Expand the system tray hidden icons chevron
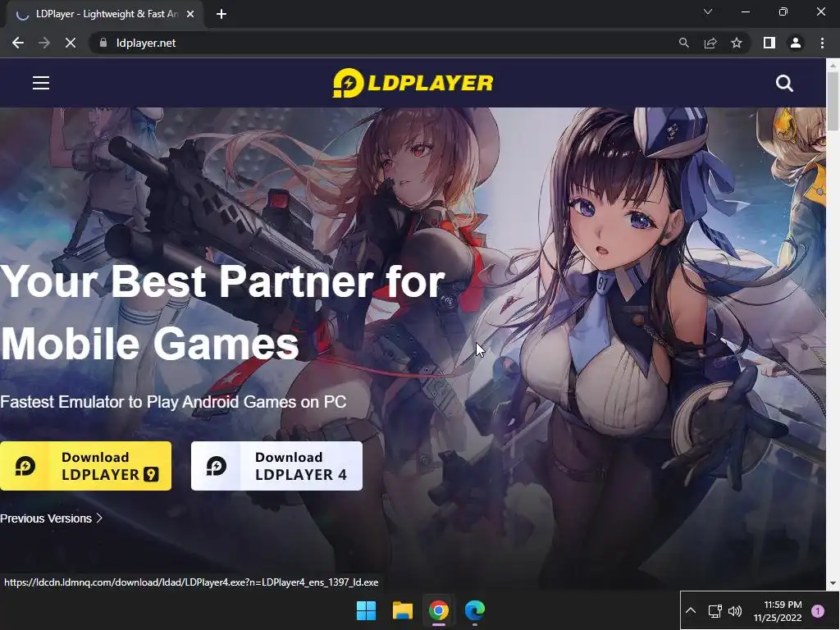 pos(691,610)
